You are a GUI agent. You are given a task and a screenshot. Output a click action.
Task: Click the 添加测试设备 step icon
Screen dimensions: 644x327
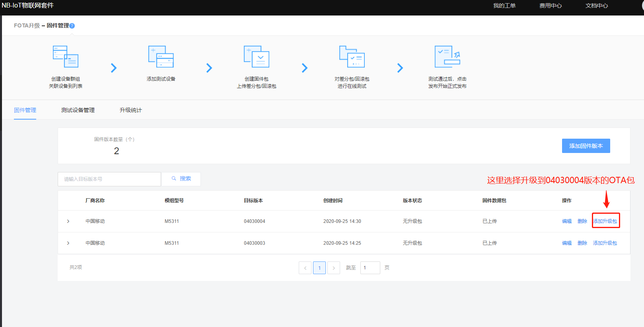[x=161, y=56]
